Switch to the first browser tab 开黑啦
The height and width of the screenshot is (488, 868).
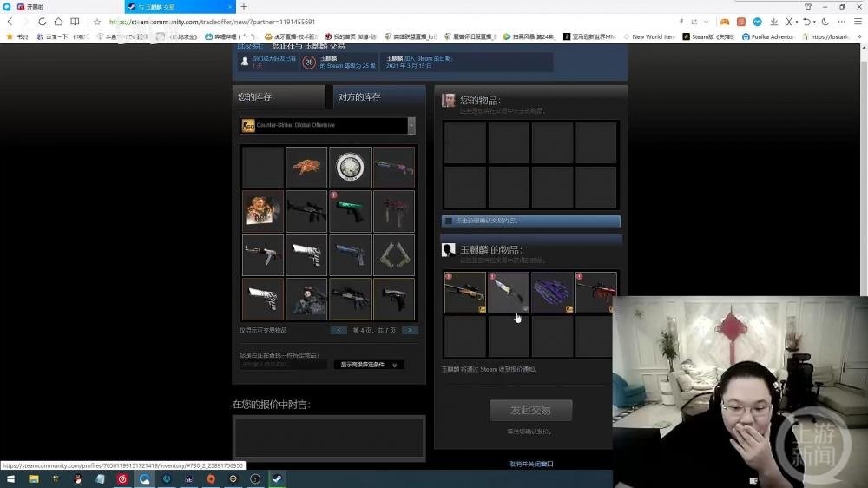62,7
